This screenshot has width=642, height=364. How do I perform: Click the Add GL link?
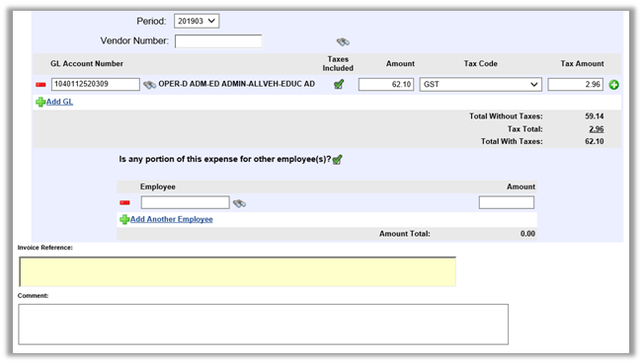click(x=59, y=102)
